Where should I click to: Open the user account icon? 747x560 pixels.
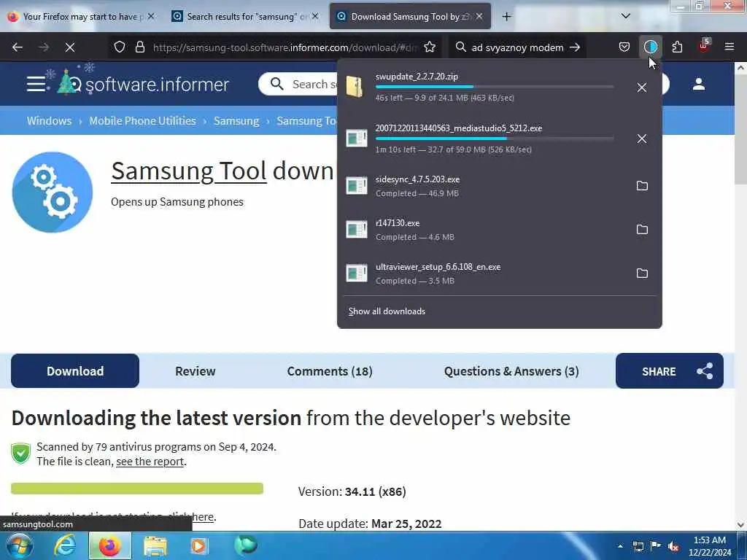698,85
